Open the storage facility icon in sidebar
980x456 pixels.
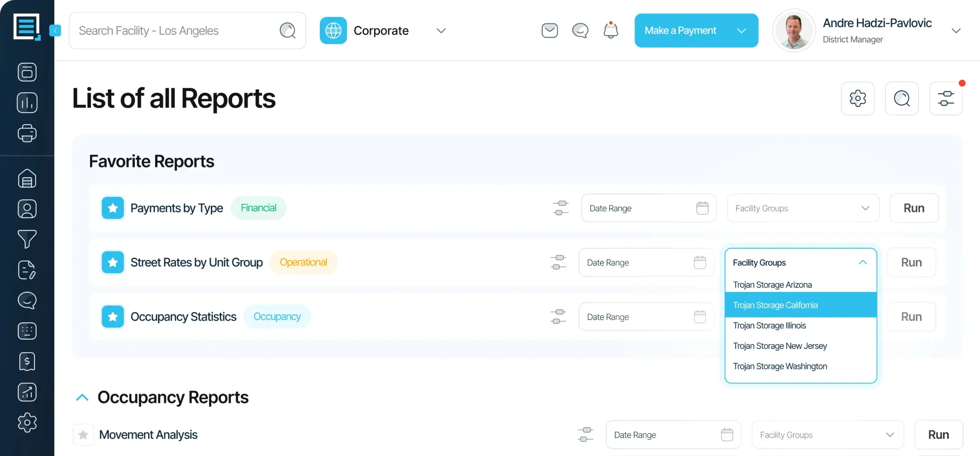click(x=27, y=178)
